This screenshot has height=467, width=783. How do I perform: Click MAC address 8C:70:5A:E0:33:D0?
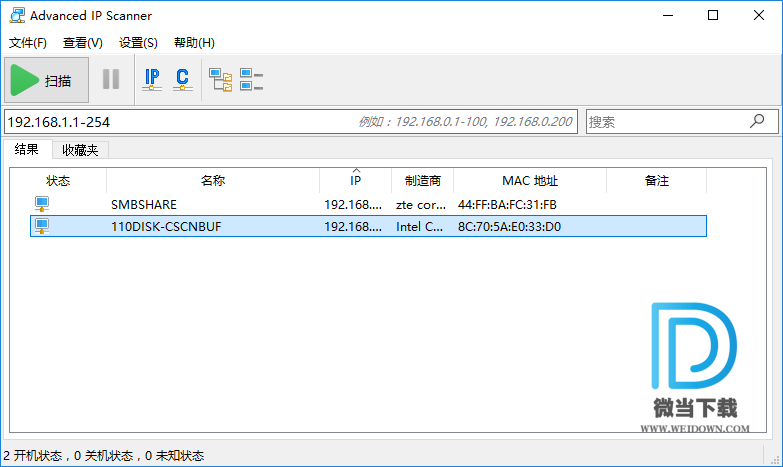point(509,227)
